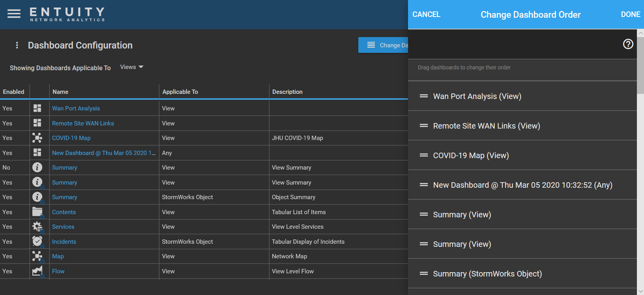Open the Map dashboard link

(58, 256)
